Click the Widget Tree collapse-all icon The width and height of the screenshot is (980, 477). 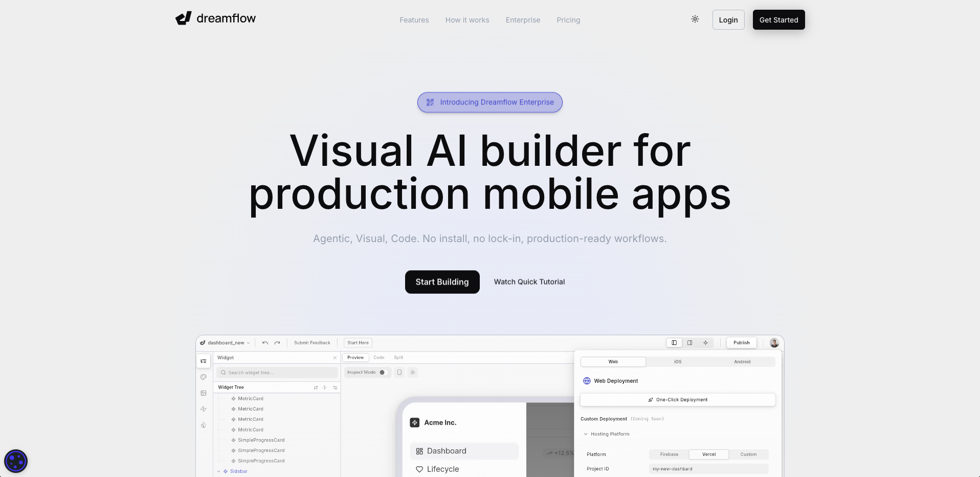(325, 387)
